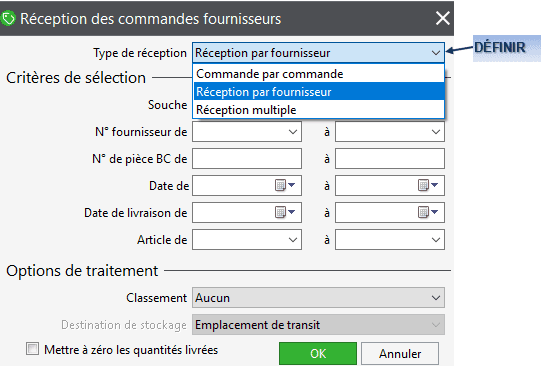
Task: Confirm with the green OK button
Action: pyautogui.click(x=318, y=354)
